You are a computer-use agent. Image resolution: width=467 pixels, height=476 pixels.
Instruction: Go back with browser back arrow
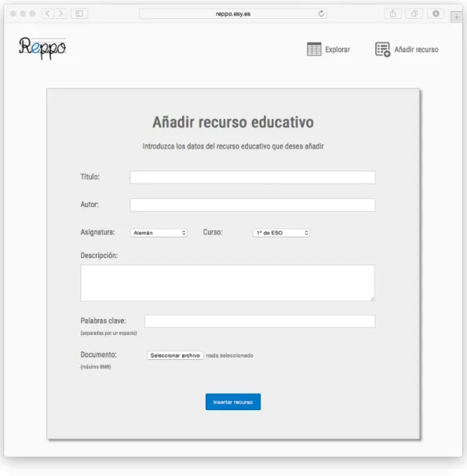click(x=47, y=13)
